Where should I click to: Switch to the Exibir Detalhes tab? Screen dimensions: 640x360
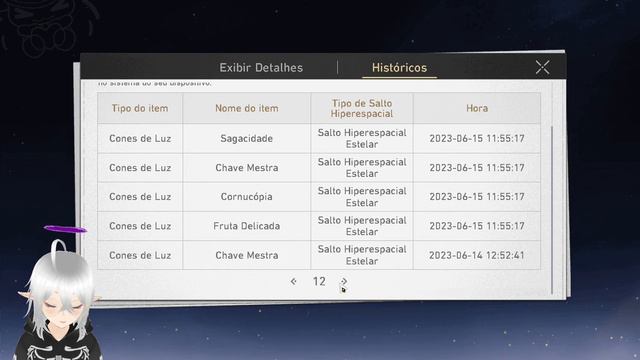click(x=261, y=68)
